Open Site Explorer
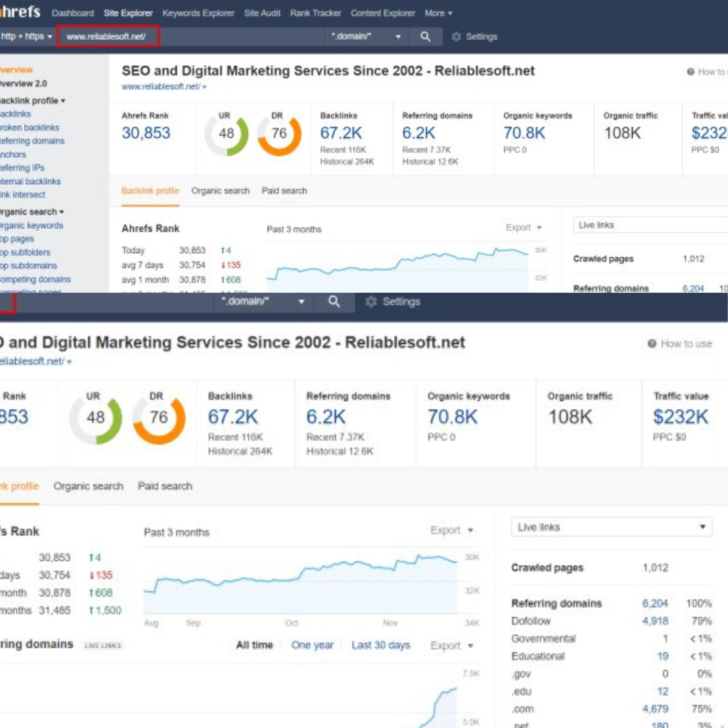 coord(128,14)
